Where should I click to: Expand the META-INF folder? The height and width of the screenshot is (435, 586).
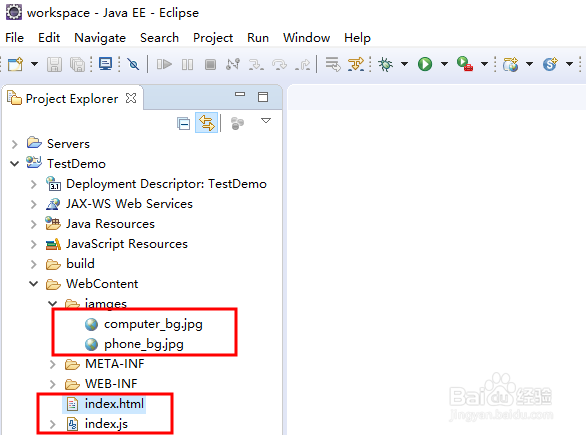(53, 364)
